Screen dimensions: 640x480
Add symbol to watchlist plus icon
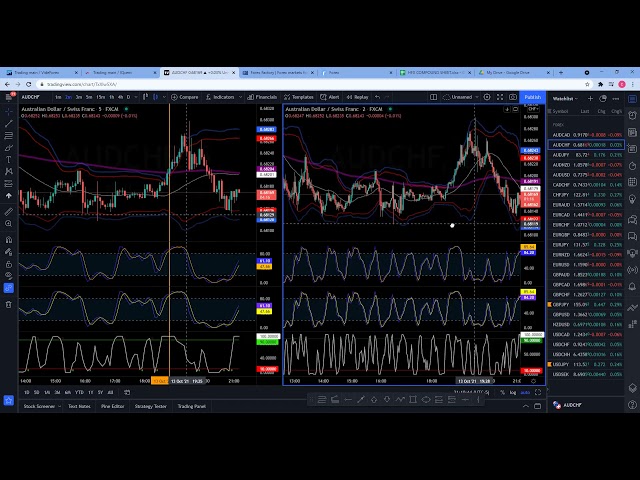(x=590, y=98)
